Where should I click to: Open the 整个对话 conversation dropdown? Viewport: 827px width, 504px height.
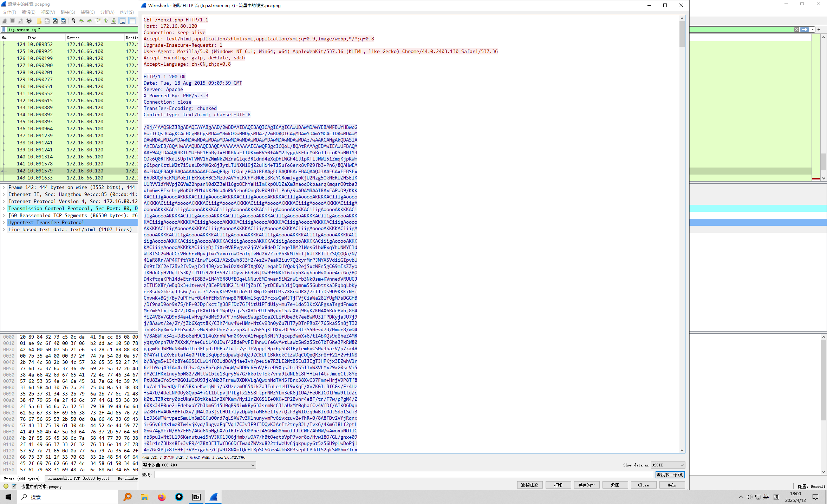[199, 465]
